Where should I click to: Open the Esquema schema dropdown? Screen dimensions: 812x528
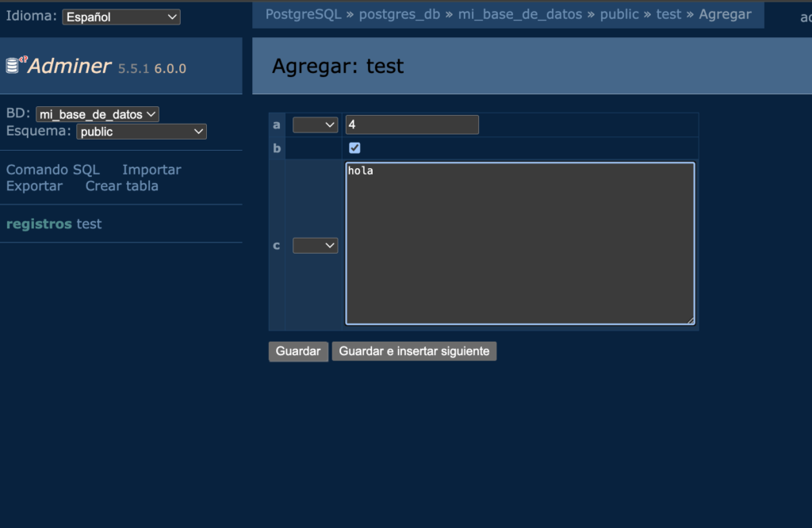[141, 132]
